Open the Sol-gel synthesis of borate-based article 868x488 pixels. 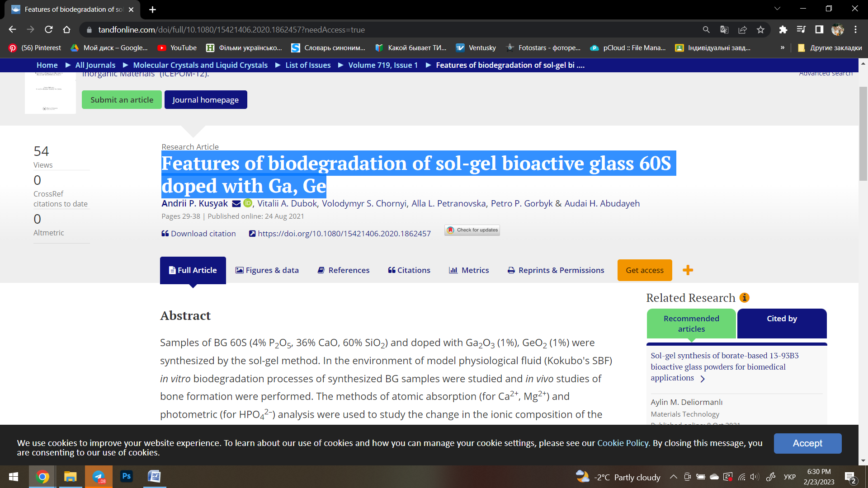(x=725, y=367)
